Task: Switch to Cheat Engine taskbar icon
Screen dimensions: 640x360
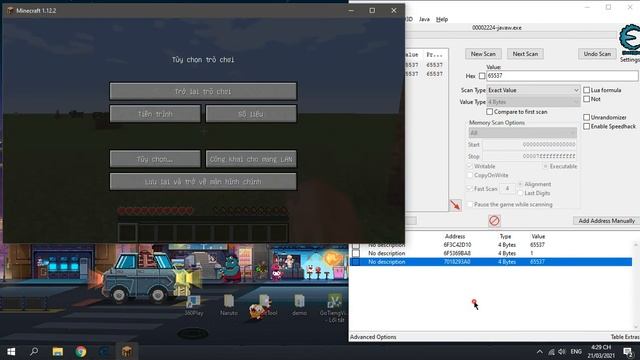Action: point(104,351)
